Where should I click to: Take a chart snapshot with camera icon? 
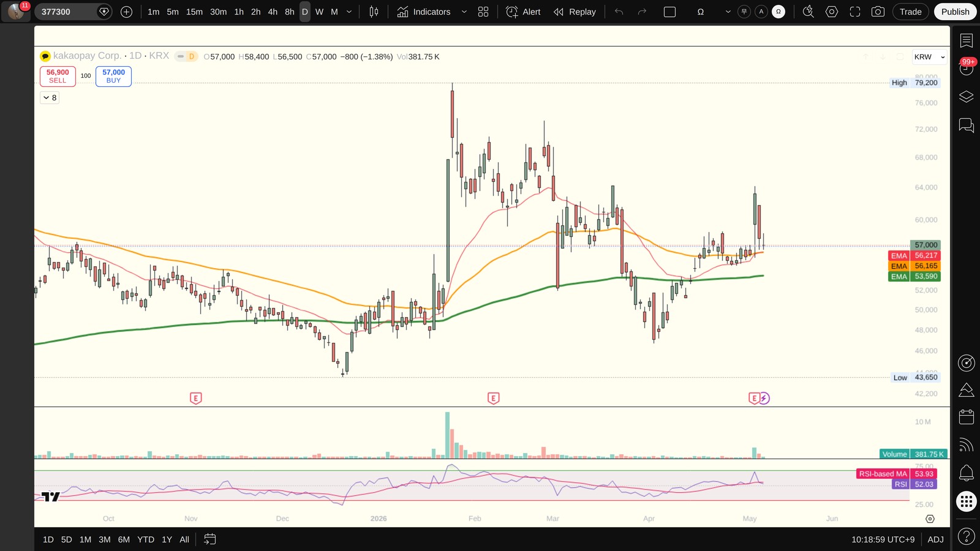pyautogui.click(x=878, y=12)
